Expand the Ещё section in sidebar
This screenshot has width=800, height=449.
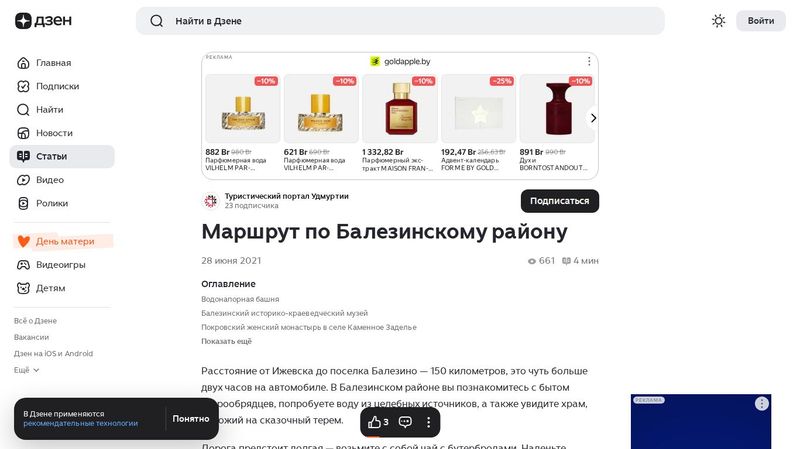point(27,370)
